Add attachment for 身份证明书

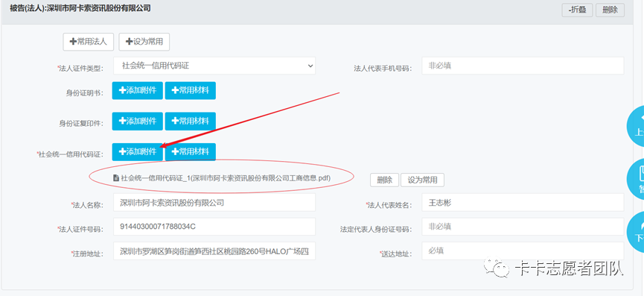tap(137, 90)
